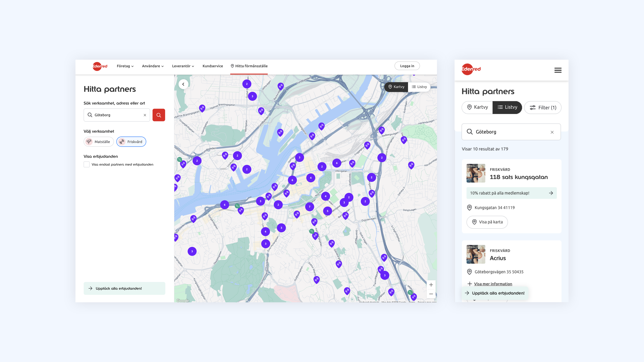644x362 pixels.
Task: Clear the mobile Göteborg search field
Action: (x=552, y=132)
